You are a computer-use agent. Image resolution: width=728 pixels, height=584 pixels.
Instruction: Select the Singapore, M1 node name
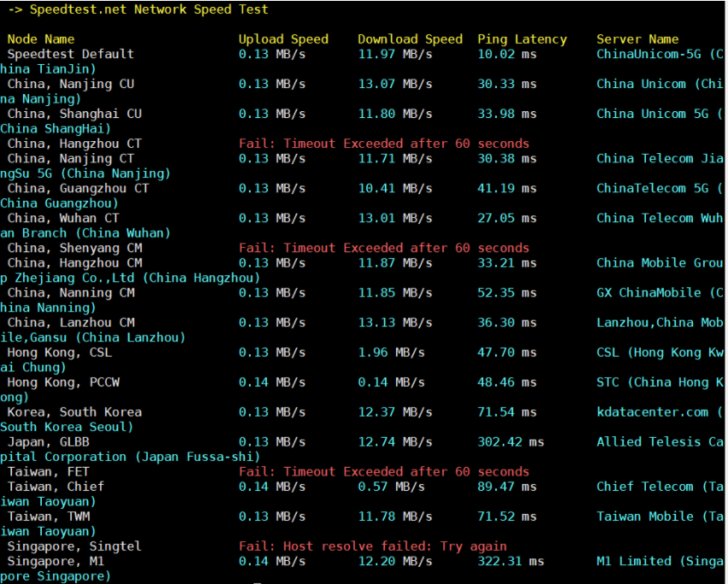(x=56, y=561)
